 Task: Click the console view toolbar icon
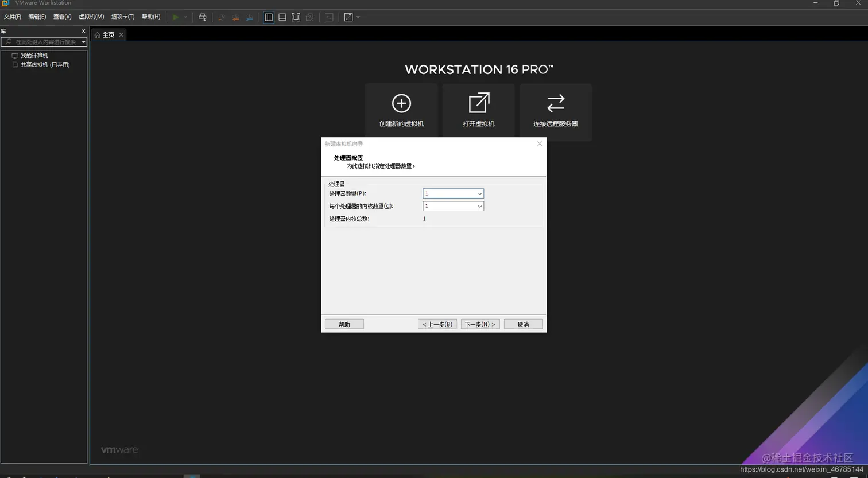tap(329, 17)
